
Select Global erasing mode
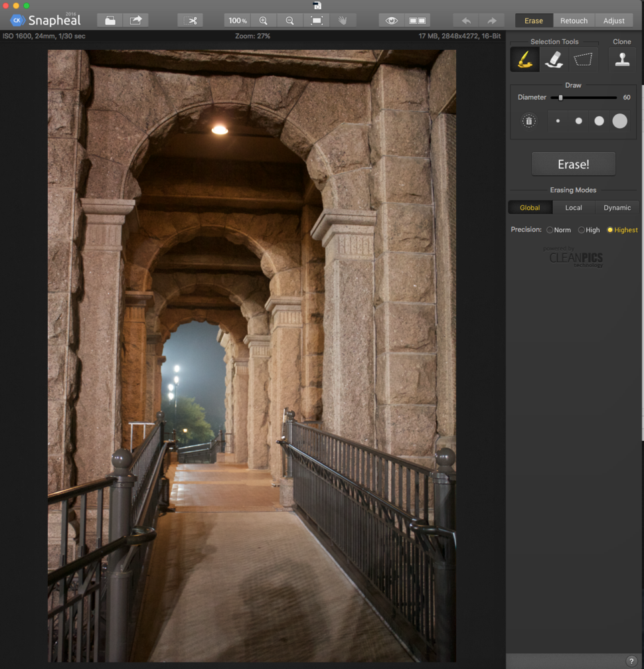pos(530,208)
